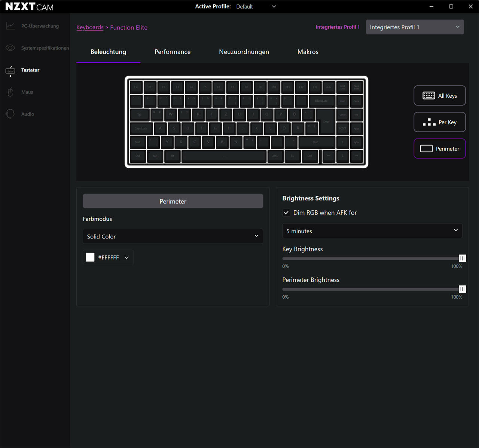Switch to the Performance tab
This screenshot has height=448, width=479.
[173, 52]
